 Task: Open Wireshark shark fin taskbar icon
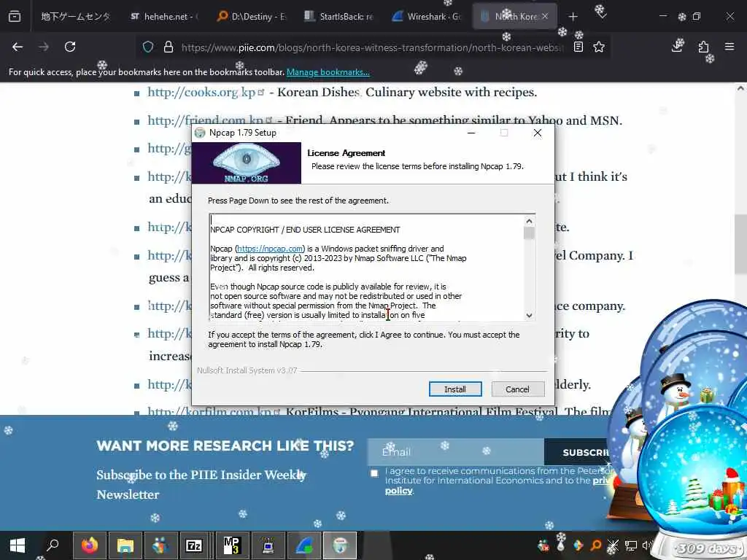(303, 545)
